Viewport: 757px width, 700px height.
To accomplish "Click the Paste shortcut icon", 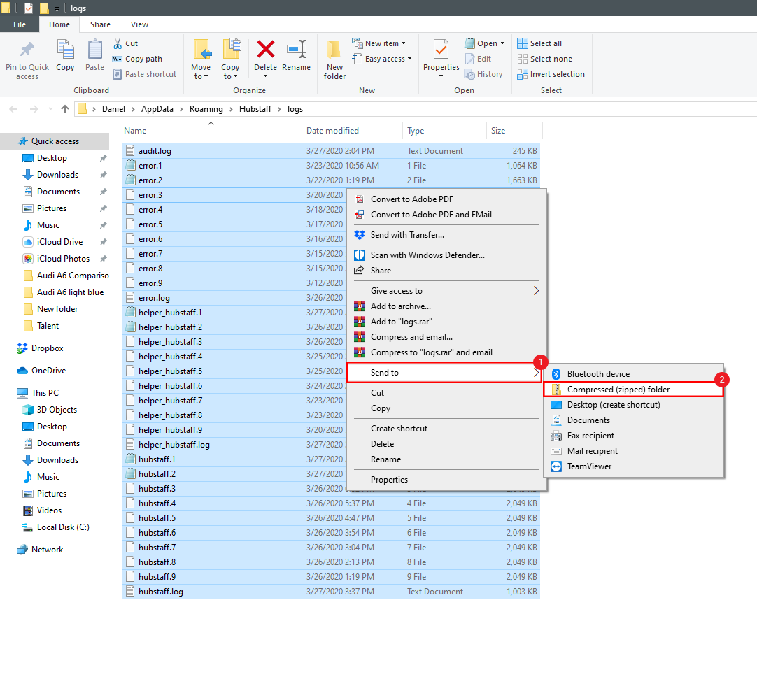I will point(118,74).
